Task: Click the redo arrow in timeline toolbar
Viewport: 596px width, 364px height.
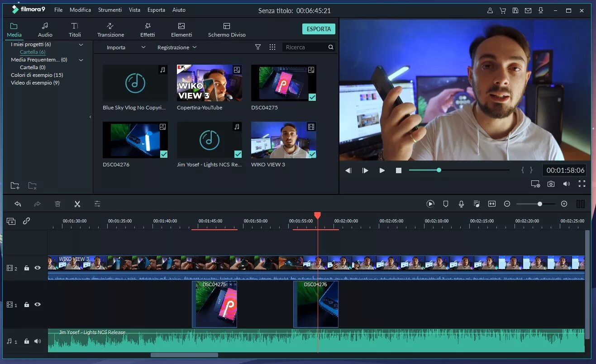Action: coord(37,204)
